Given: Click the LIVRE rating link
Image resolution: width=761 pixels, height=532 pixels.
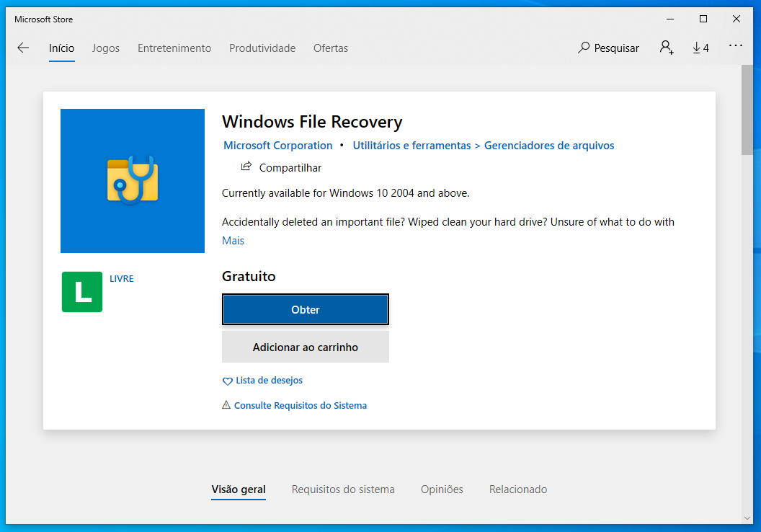Looking at the screenshot, I should coord(121,279).
